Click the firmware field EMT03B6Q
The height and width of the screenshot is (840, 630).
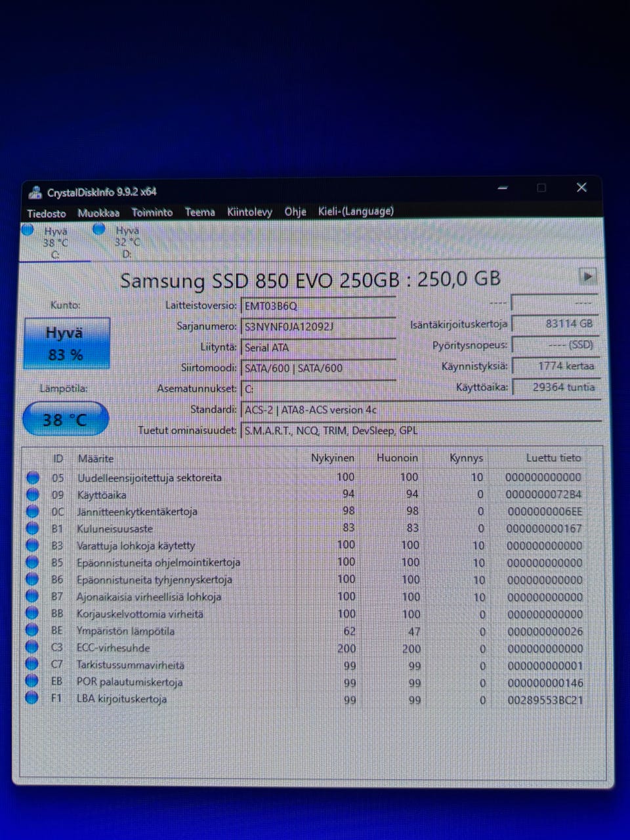tap(318, 306)
